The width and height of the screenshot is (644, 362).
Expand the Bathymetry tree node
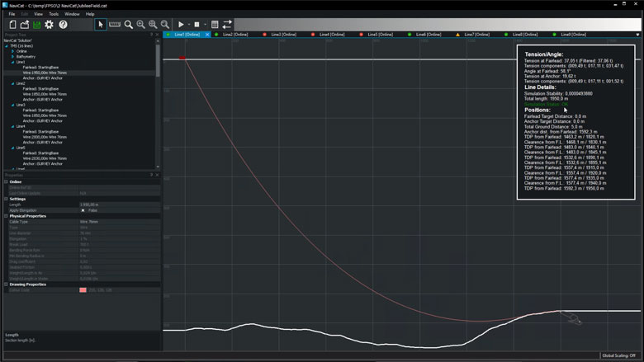[12, 56]
